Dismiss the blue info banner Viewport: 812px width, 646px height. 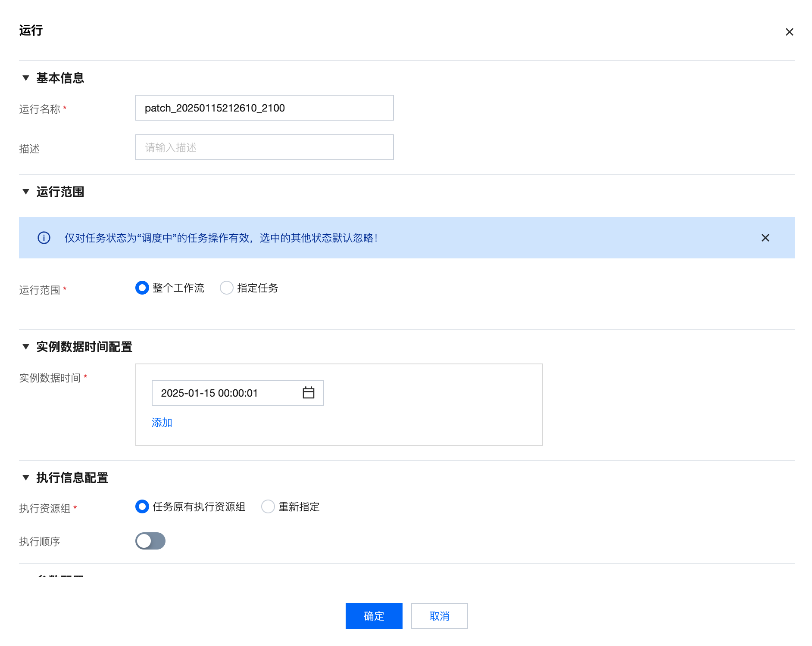765,238
